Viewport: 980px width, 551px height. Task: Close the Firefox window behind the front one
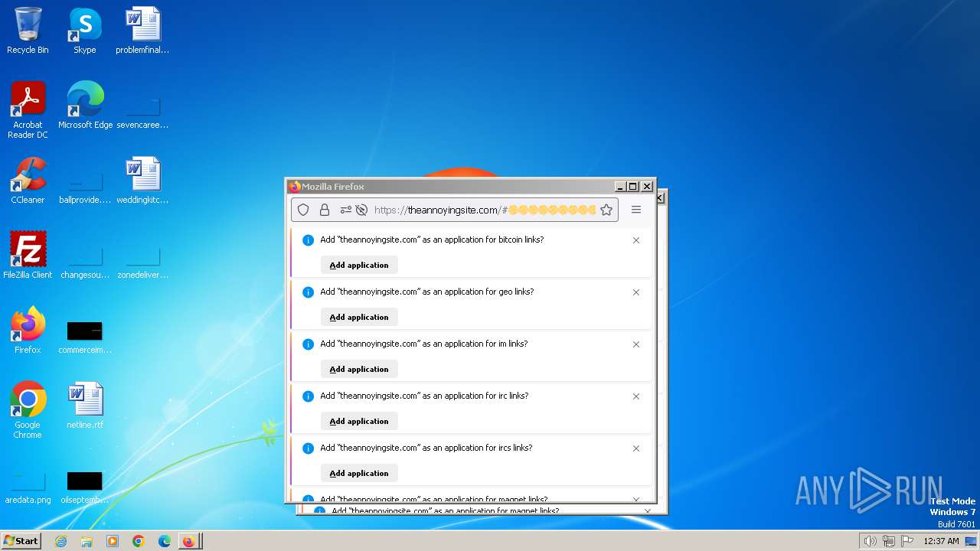point(660,197)
